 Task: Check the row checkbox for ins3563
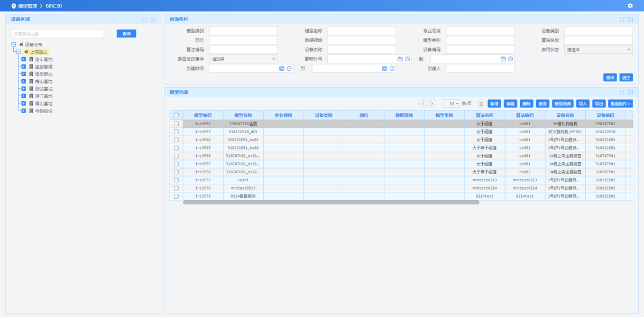(x=176, y=132)
